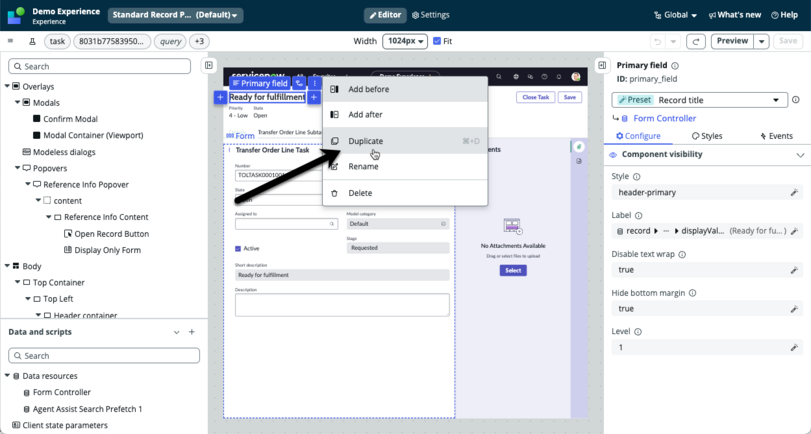Click info icon next to Label property
This screenshot has height=434, width=811.
(x=638, y=216)
